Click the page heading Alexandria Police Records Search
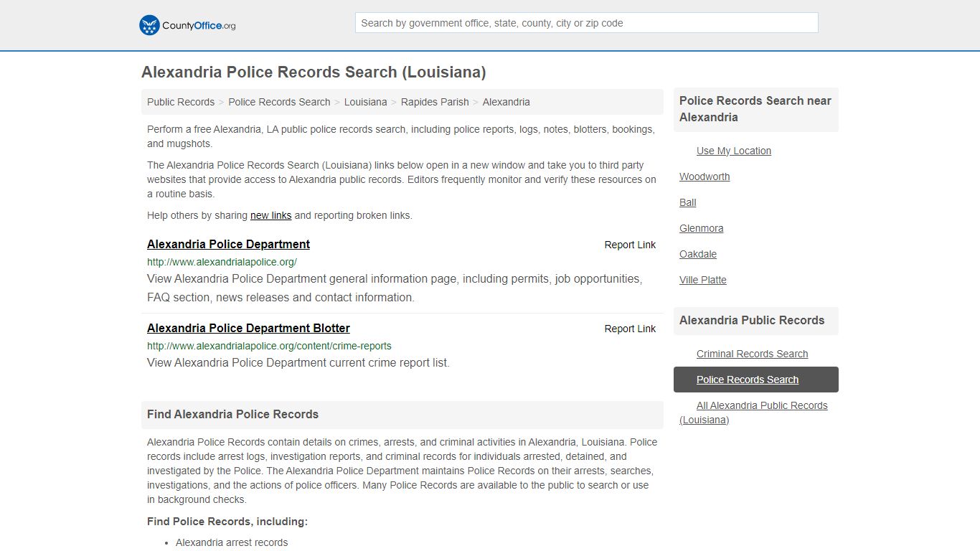980x551 pixels. tap(314, 72)
